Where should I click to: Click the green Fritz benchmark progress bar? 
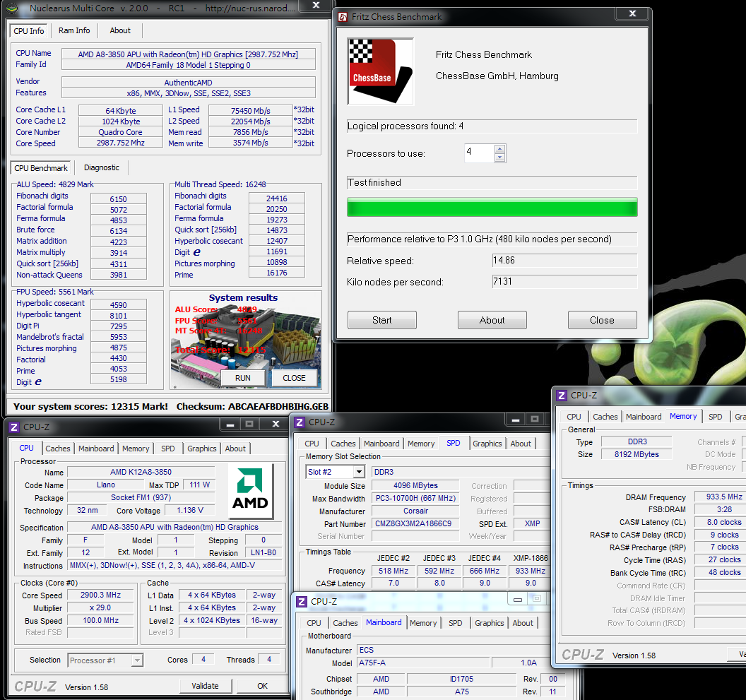[x=492, y=208]
